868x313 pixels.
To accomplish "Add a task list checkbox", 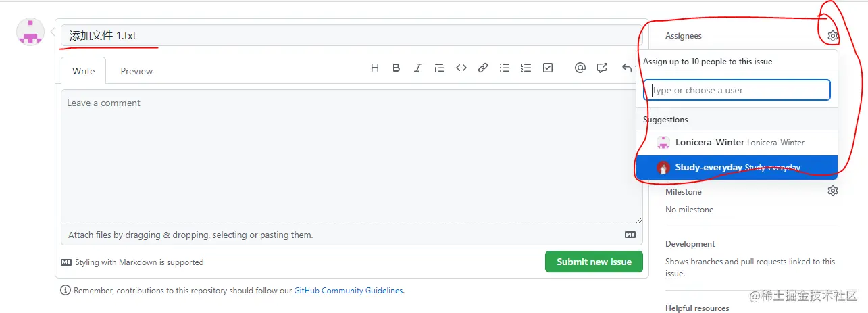I will coord(548,68).
